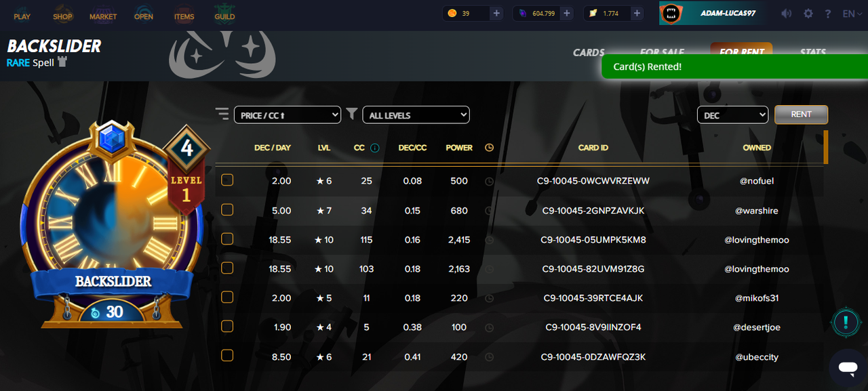868x391 pixels.
Task: Add DEC with plus beside 604.799
Action: coord(567,14)
